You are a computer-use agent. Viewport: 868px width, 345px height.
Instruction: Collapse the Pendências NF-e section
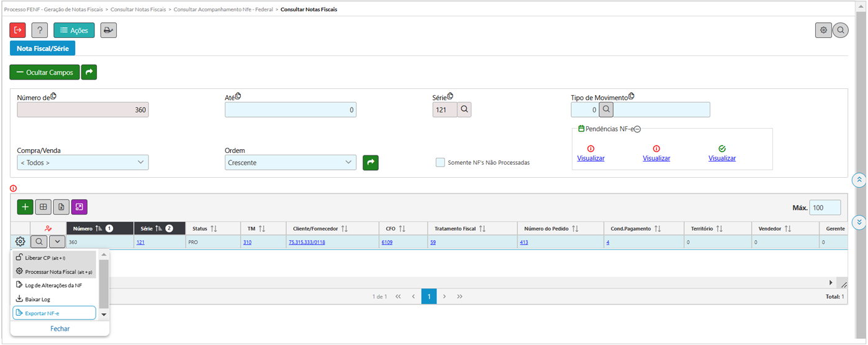click(638, 129)
